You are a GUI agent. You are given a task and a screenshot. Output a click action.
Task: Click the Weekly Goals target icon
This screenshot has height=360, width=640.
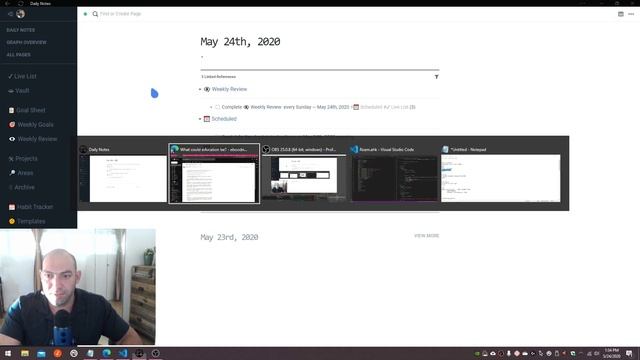(12, 124)
